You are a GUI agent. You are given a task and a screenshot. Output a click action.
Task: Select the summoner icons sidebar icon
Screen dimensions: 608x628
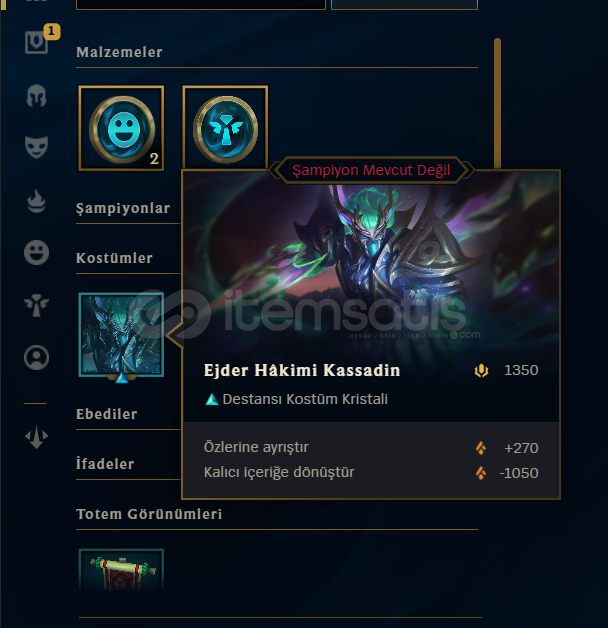[36, 357]
